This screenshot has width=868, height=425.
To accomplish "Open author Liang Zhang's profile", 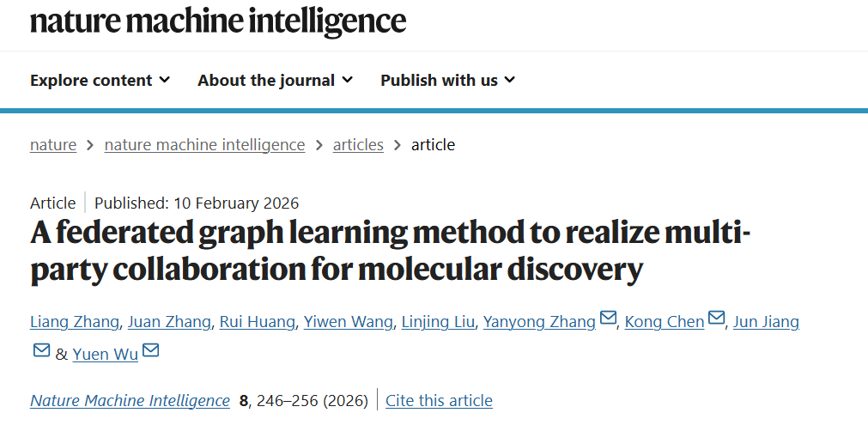I will coord(73,322).
